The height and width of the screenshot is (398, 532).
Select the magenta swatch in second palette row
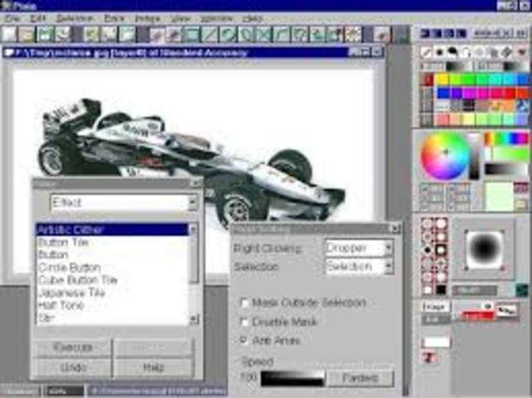tap(469, 92)
